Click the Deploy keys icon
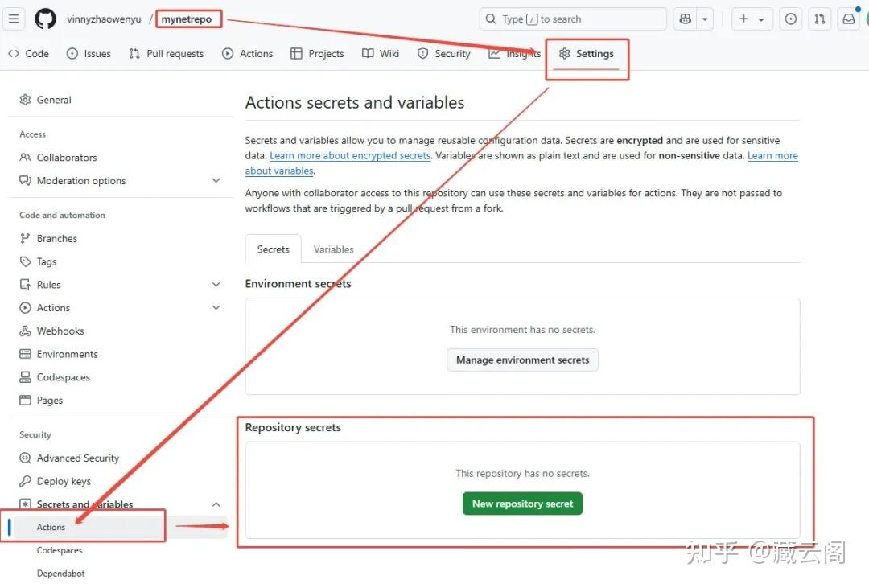This screenshot has width=869, height=588. pos(25,481)
